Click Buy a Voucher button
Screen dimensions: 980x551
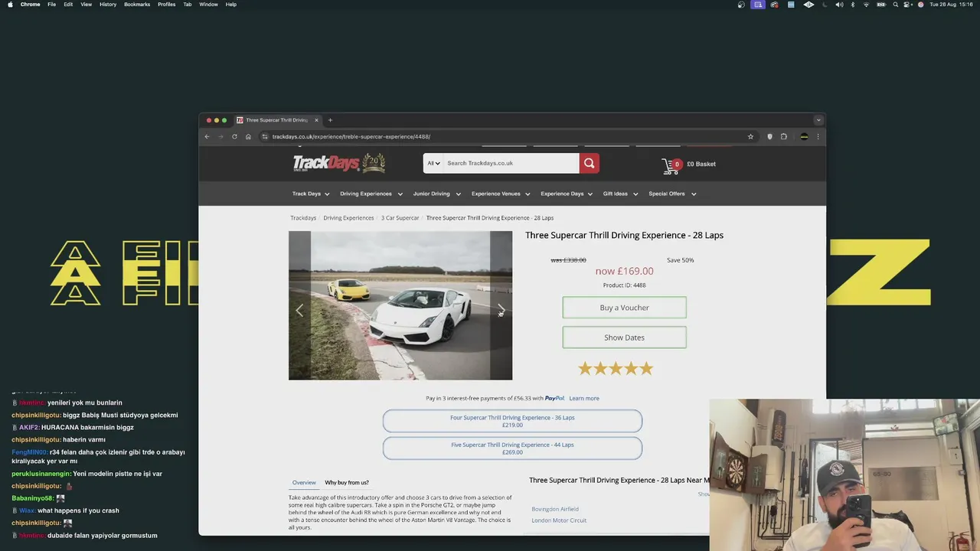[x=624, y=308]
